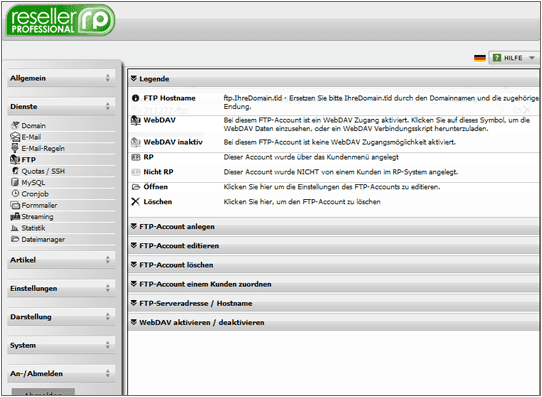The height and width of the screenshot is (397, 542).
Task: Open the Quotas / SSH menu link
Action: (x=43, y=171)
